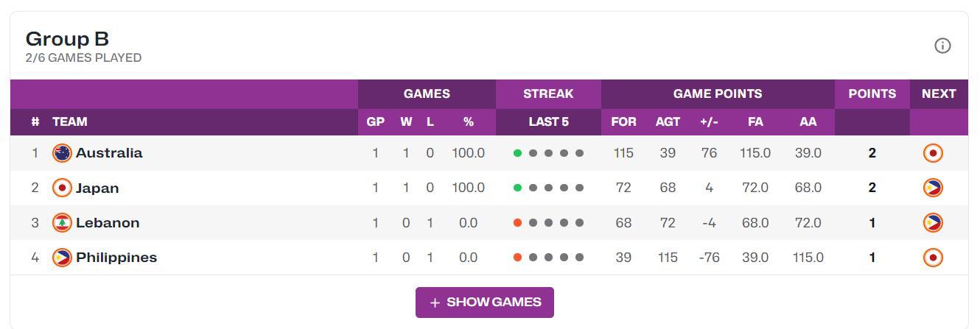The image size is (980, 329).
Task: Click Lebanon's flag icon beside team name
Action: (62, 223)
